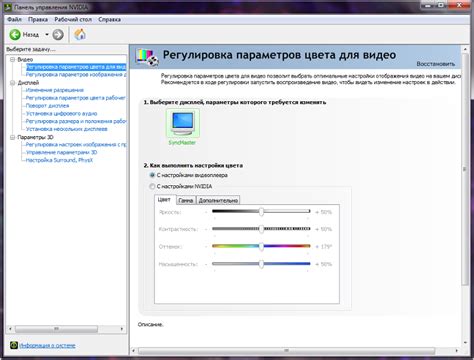Click the brightness (Яркость) slider handle
Viewport: 474px width, 360px height.
(x=262, y=212)
